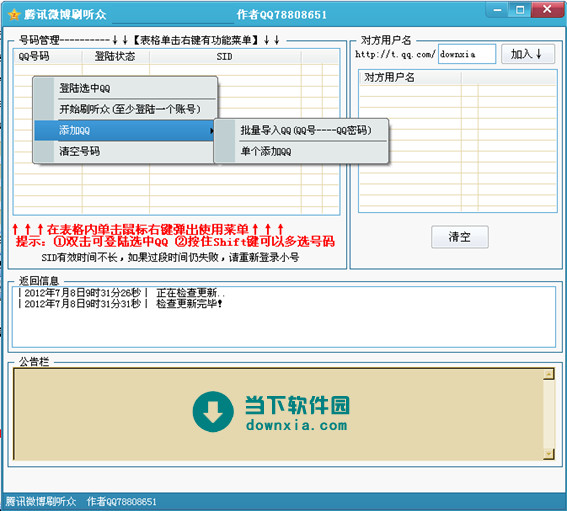567x511 pixels.
Task: Focus the username input containing downxia
Action: pos(466,54)
